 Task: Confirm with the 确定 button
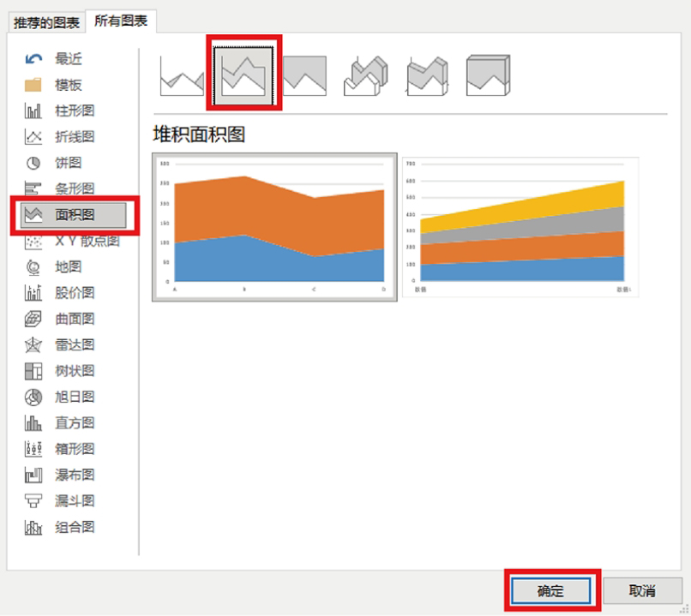tap(551, 590)
